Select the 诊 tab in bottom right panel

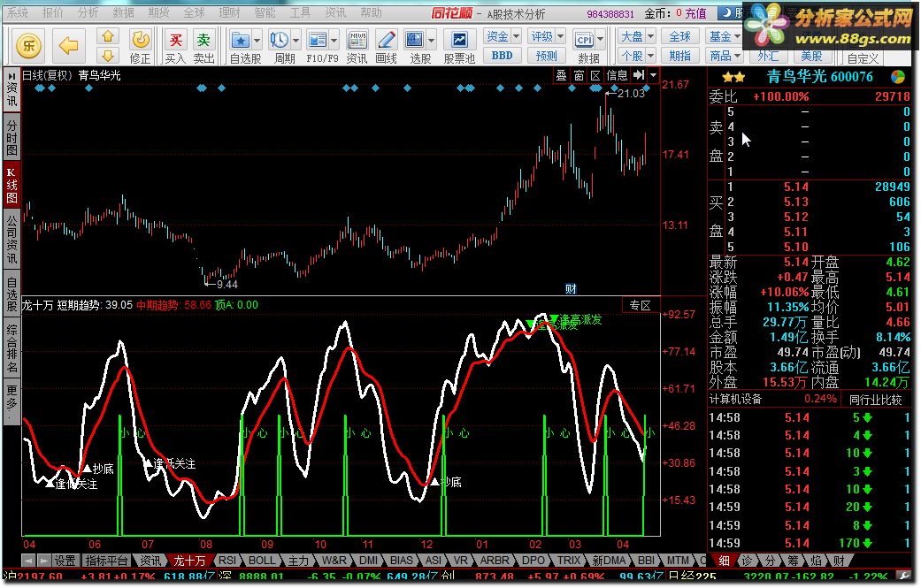(746, 561)
